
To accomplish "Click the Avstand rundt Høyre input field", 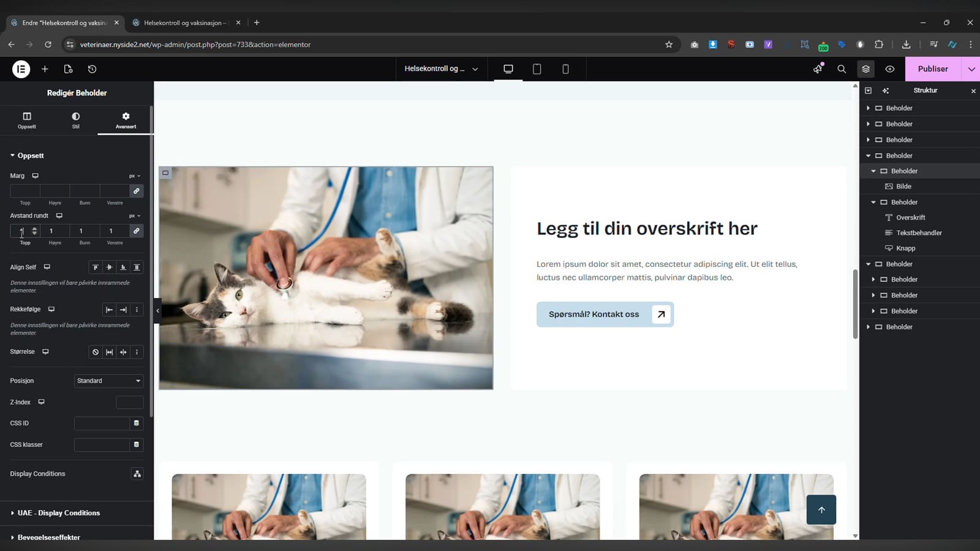I will 55,231.
